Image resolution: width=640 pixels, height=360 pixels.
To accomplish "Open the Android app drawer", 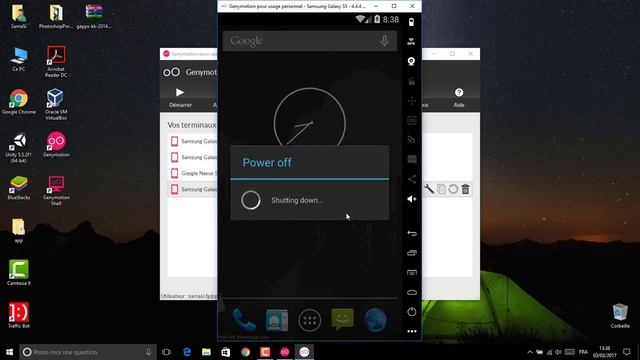I will [309, 320].
